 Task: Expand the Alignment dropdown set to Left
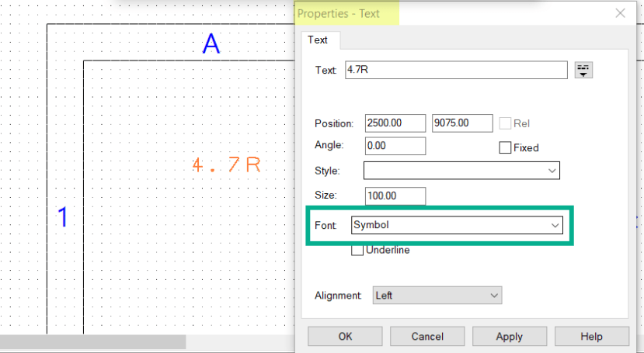[437, 295]
